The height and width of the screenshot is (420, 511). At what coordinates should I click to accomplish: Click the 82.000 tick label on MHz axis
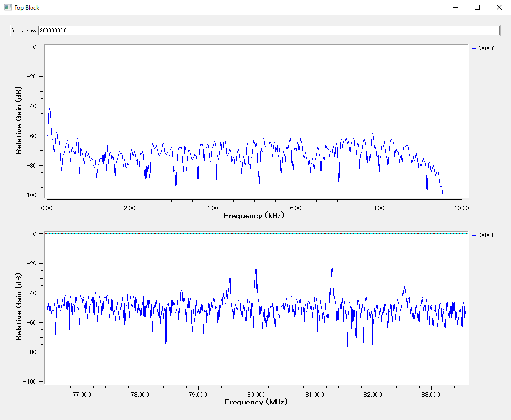click(373, 395)
